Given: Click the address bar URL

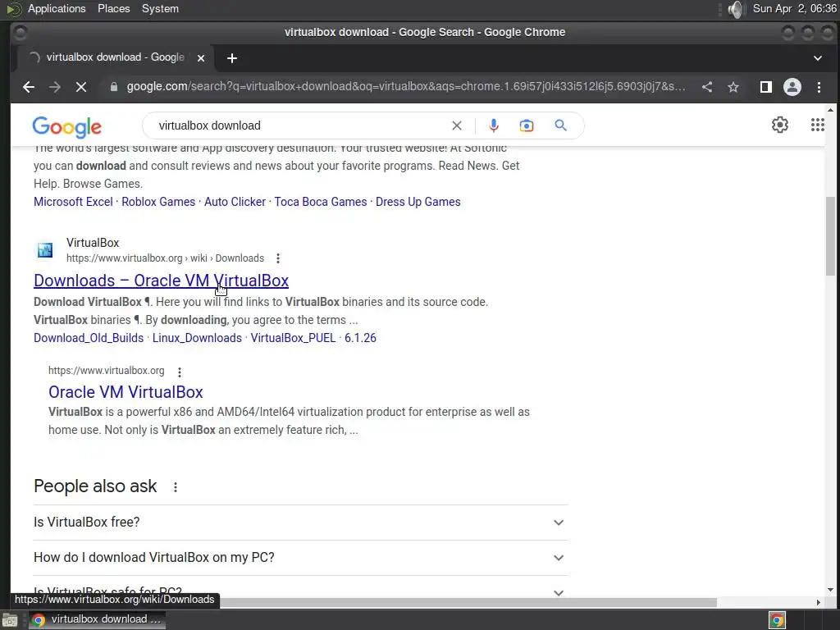Looking at the screenshot, I should coord(406,87).
